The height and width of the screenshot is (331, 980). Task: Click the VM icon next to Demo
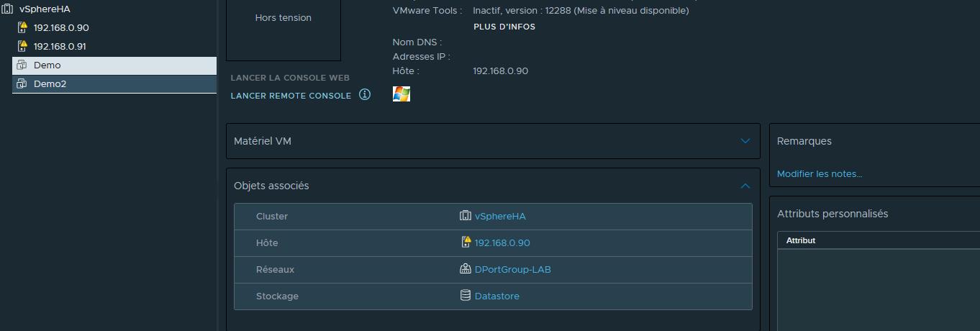click(22, 65)
